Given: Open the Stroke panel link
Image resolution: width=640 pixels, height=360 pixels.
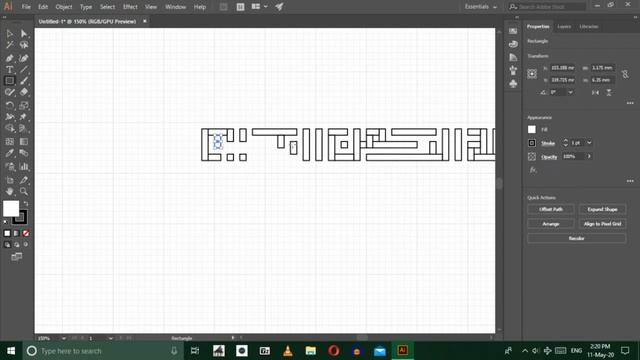Looking at the screenshot, I should click(548, 143).
